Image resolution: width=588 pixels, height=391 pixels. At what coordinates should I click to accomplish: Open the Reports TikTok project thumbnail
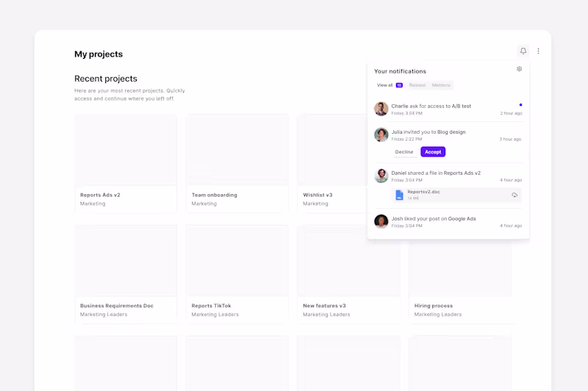click(x=237, y=260)
